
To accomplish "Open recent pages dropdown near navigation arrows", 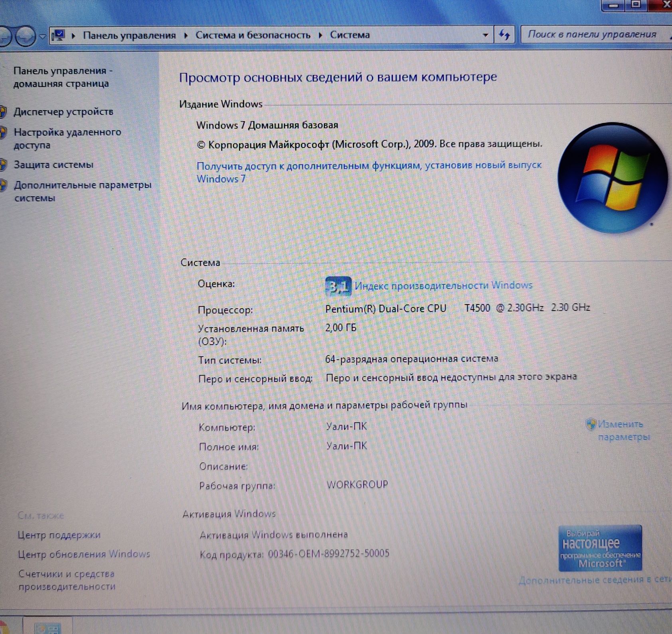I will point(43,37).
